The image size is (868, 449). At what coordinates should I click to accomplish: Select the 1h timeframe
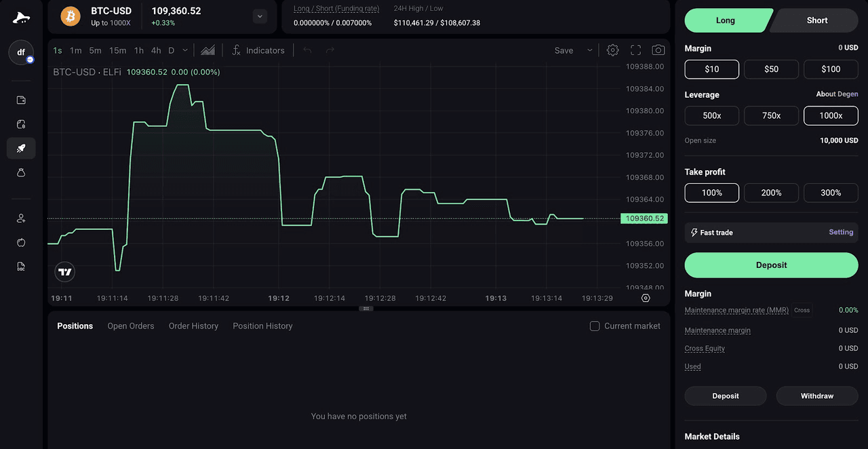(139, 50)
